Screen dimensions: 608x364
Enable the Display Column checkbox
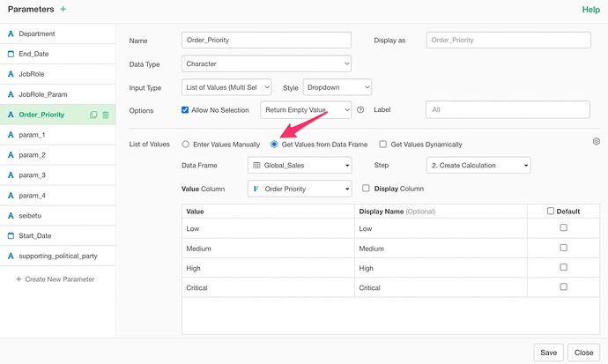(x=366, y=188)
